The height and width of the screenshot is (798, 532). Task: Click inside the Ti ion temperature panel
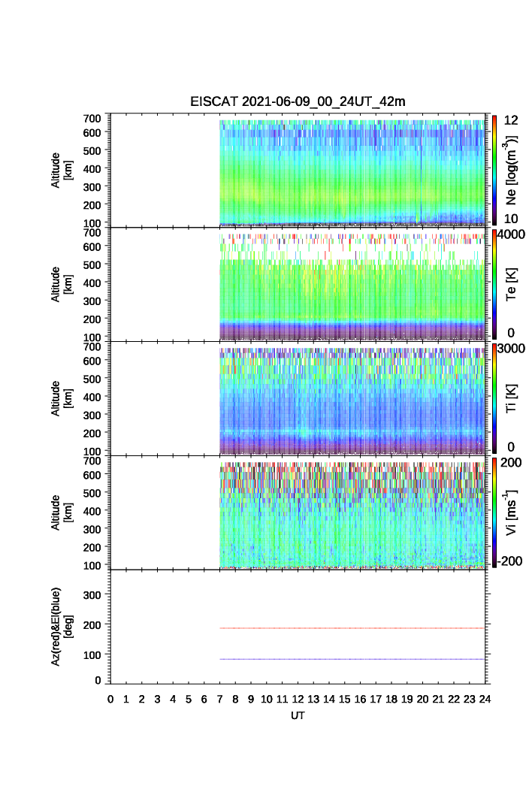tap(352, 399)
